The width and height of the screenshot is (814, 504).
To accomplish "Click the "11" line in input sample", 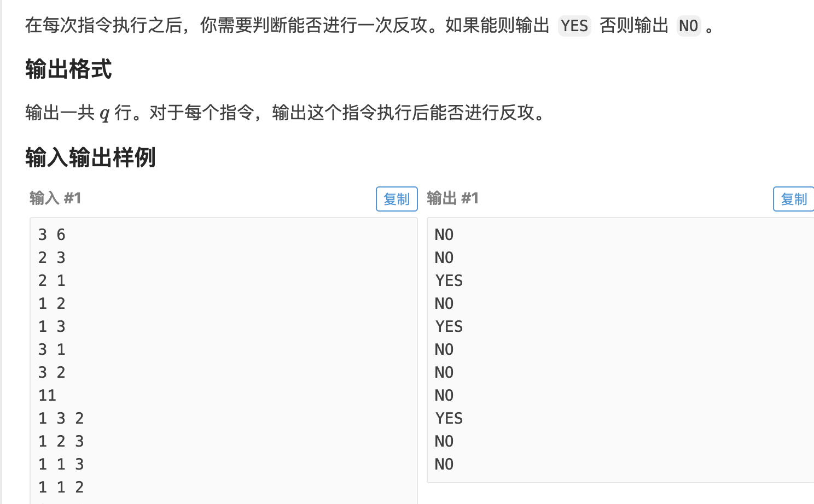I will point(48,395).
